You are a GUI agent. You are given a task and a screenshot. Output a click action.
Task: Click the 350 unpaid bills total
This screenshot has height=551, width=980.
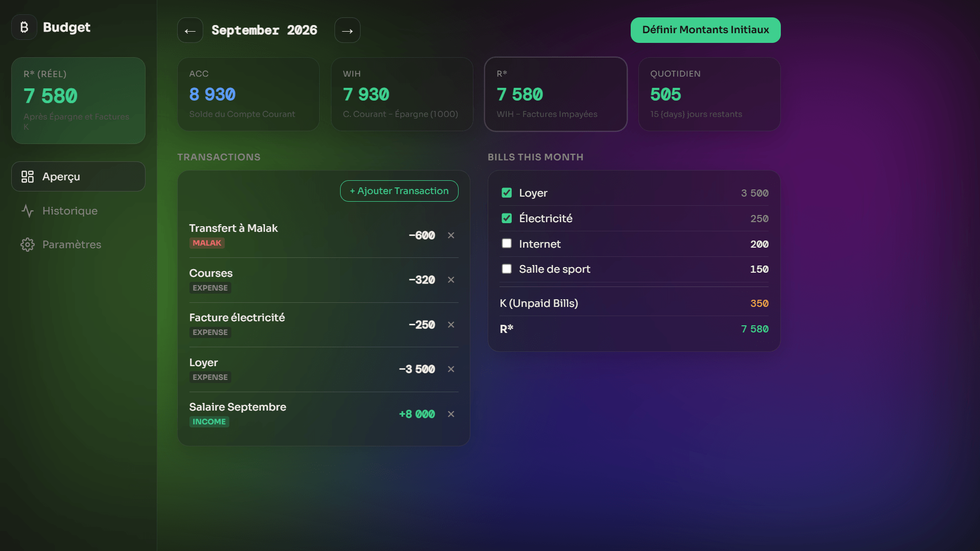[x=759, y=303]
